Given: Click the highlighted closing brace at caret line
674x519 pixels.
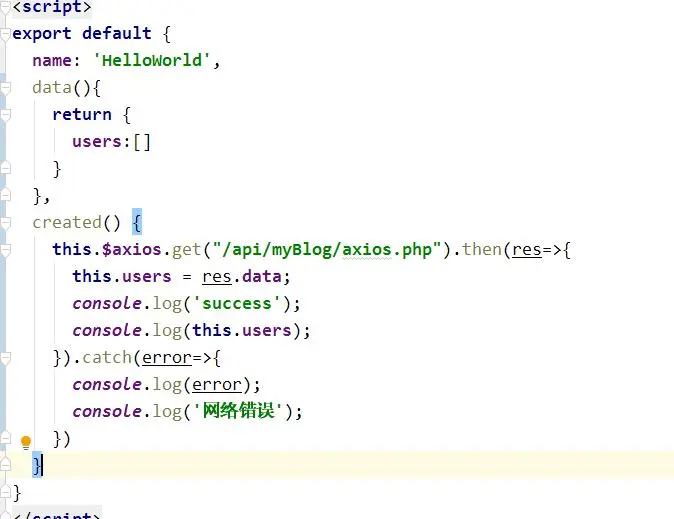Looking at the screenshot, I should (x=37, y=465).
